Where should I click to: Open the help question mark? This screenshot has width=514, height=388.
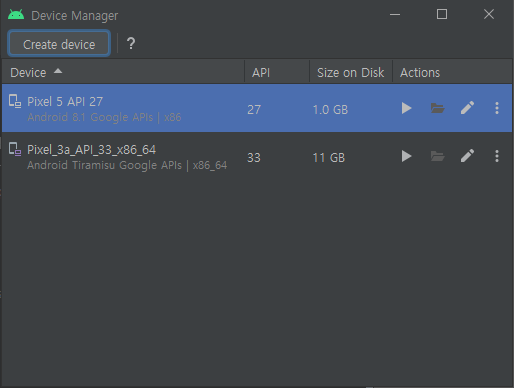131,44
